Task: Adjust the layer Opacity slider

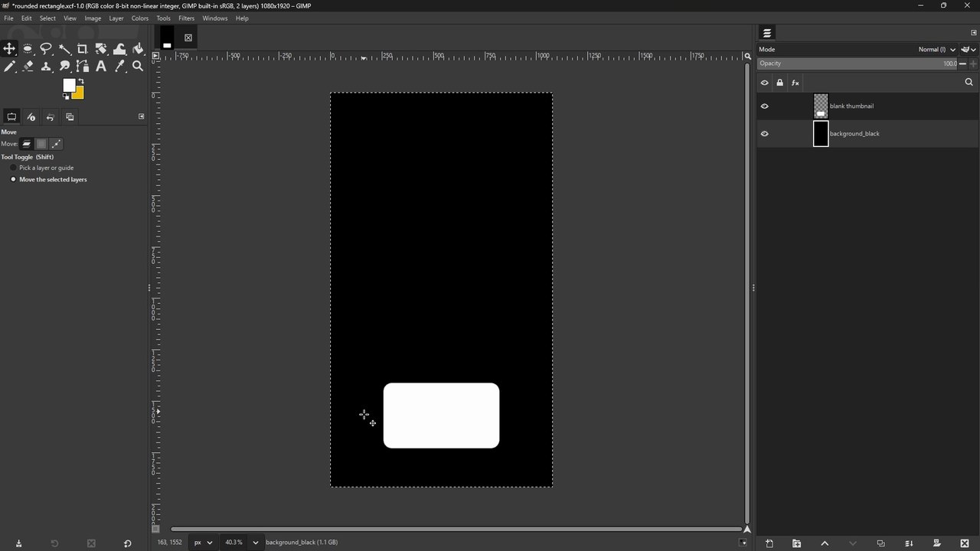Action: [857, 64]
